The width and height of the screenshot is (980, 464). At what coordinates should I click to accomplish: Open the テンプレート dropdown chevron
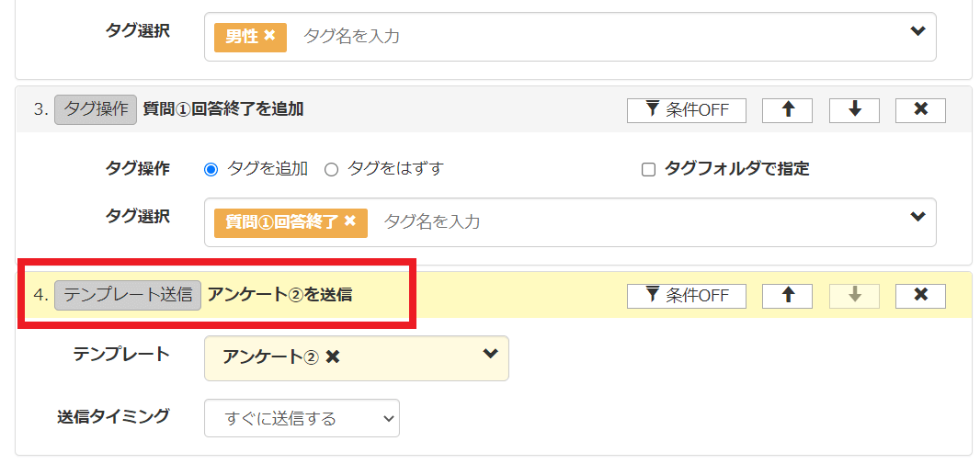pos(491,354)
